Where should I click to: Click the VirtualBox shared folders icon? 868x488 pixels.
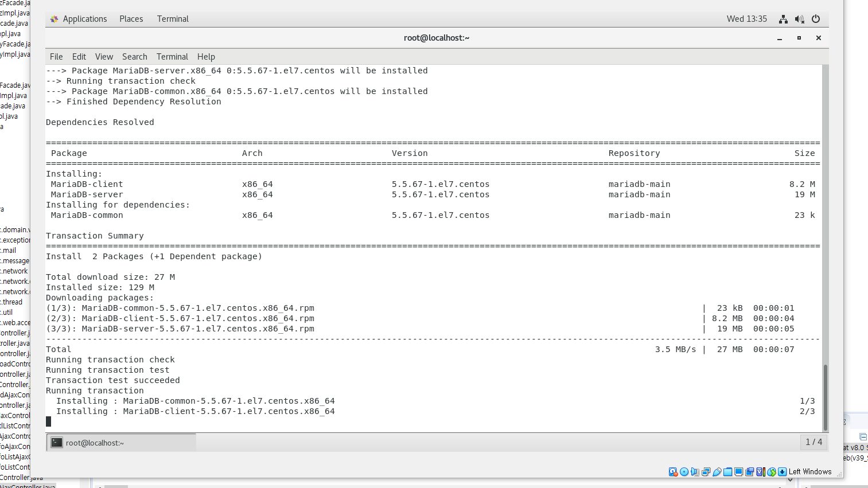coord(727,472)
